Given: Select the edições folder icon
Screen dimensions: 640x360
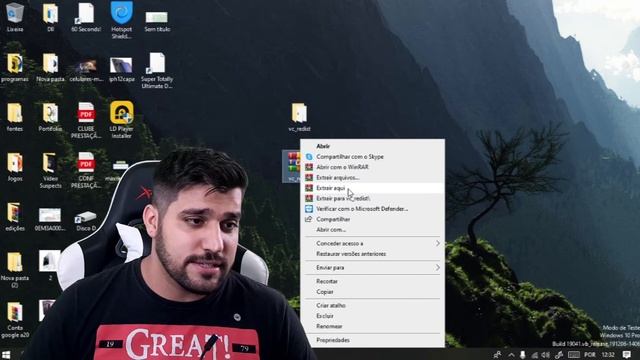Looking at the screenshot, I should 15,216.
